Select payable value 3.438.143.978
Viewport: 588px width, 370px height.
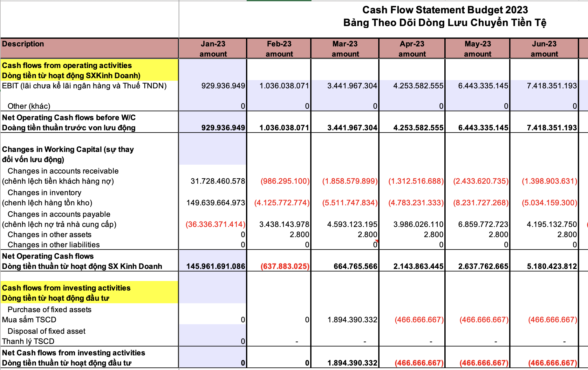[x=284, y=224]
